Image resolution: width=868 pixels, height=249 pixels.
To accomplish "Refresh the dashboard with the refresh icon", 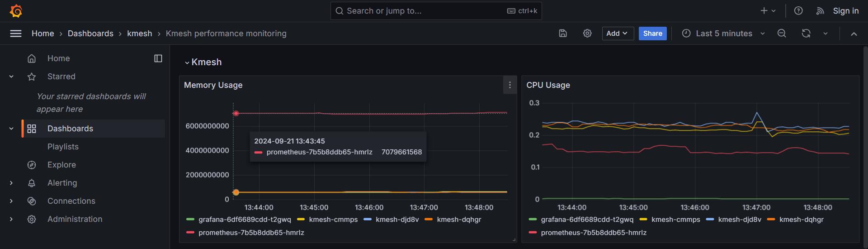I will tap(806, 34).
